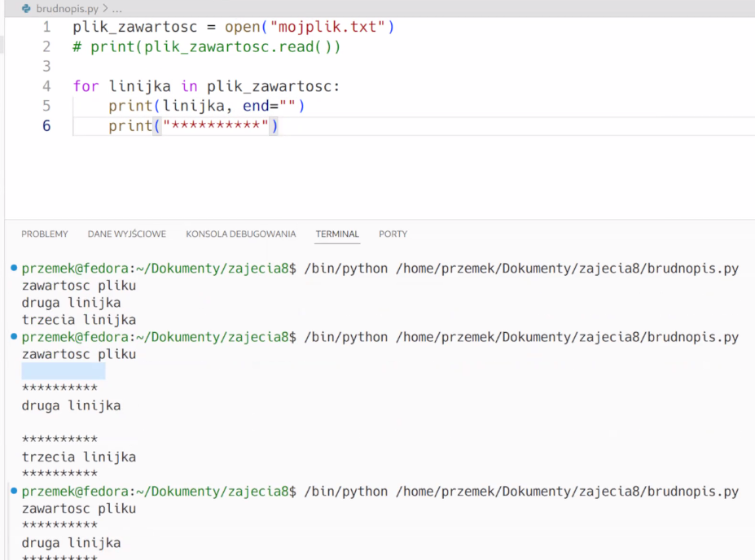Image resolution: width=755 pixels, height=560 pixels.
Task: Click "trzecia linijka" output of the first run
Action: coord(79,320)
